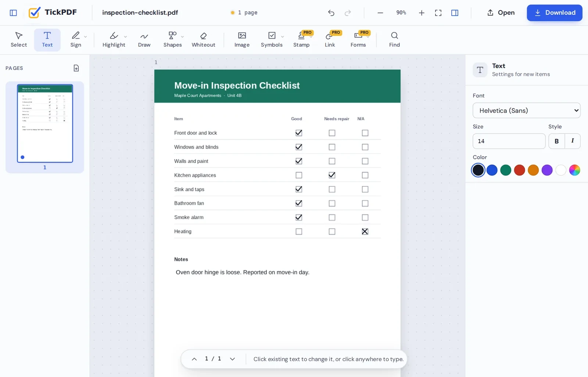Activate the Sign tool

click(x=76, y=40)
